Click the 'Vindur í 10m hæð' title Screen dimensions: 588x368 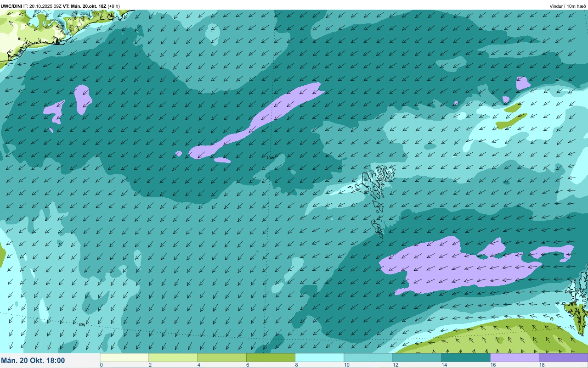click(x=568, y=6)
